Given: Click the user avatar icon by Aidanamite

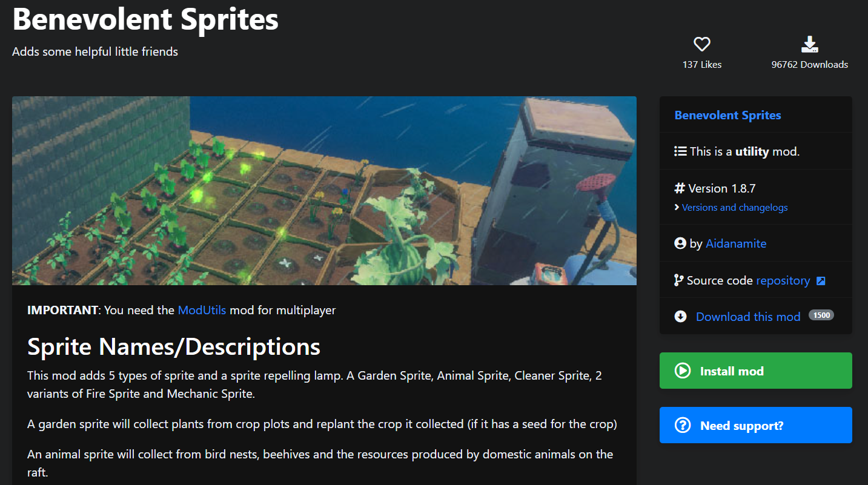Looking at the screenshot, I should tap(680, 243).
